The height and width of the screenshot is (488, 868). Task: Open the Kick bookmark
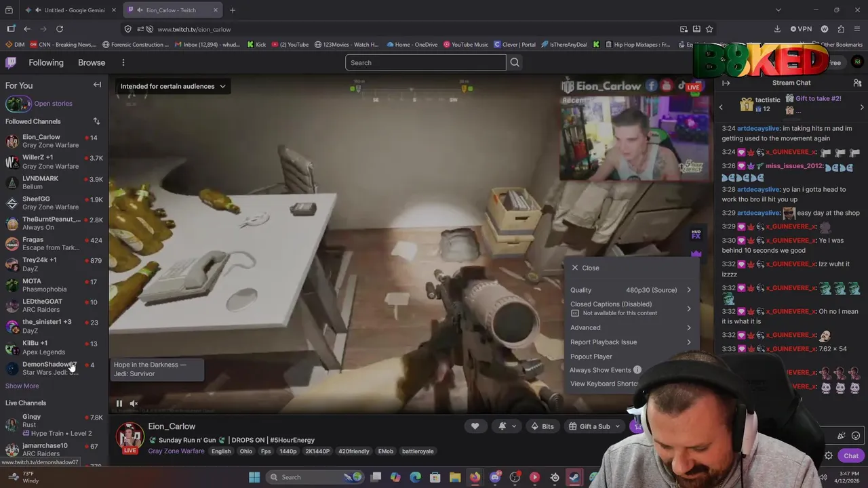256,45
